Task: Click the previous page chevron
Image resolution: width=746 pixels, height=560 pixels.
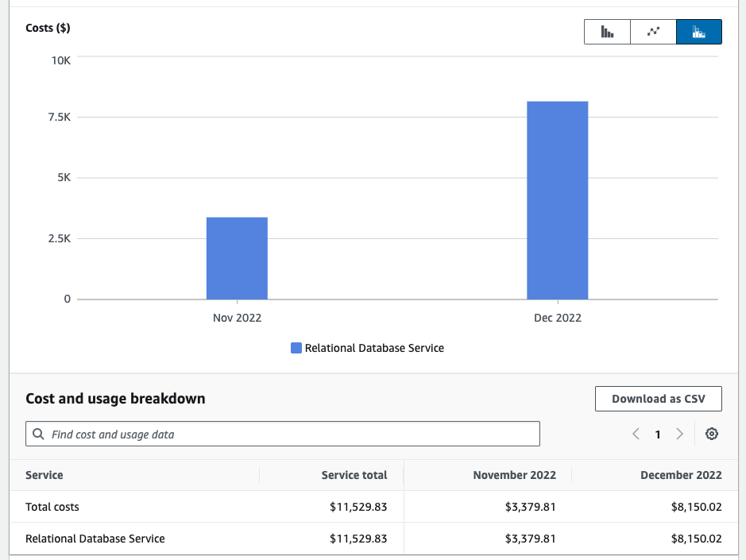Action: [x=635, y=434]
